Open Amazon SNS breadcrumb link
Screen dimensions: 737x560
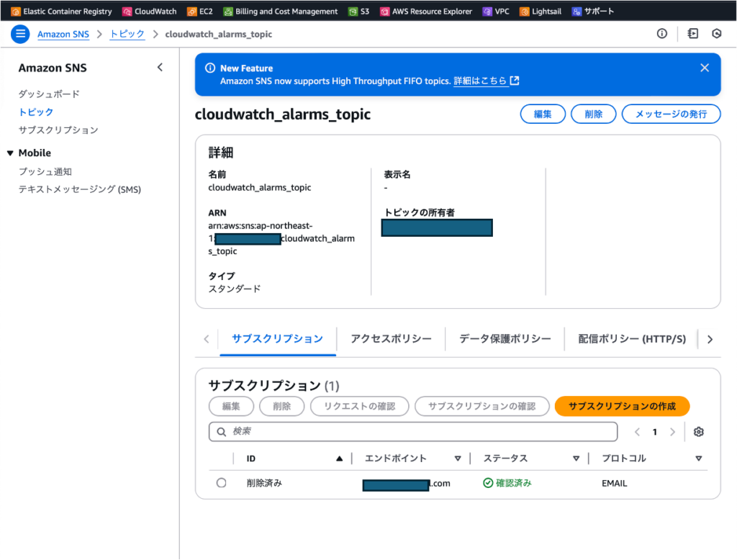tap(63, 34)
